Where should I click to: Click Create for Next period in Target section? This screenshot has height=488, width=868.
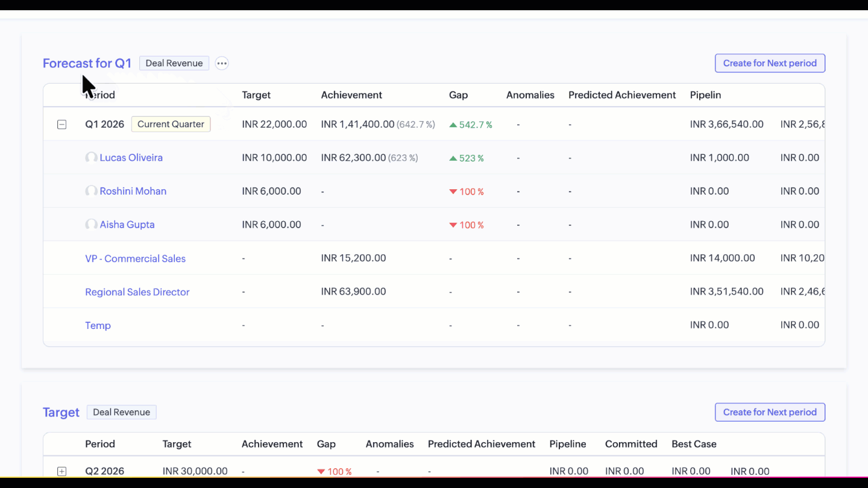(770, 412)
